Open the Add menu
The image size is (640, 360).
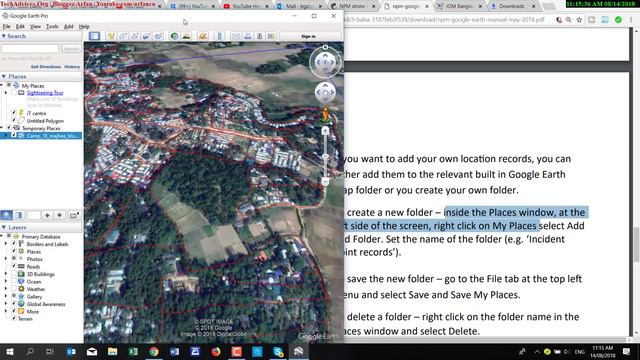coord(69,27)
